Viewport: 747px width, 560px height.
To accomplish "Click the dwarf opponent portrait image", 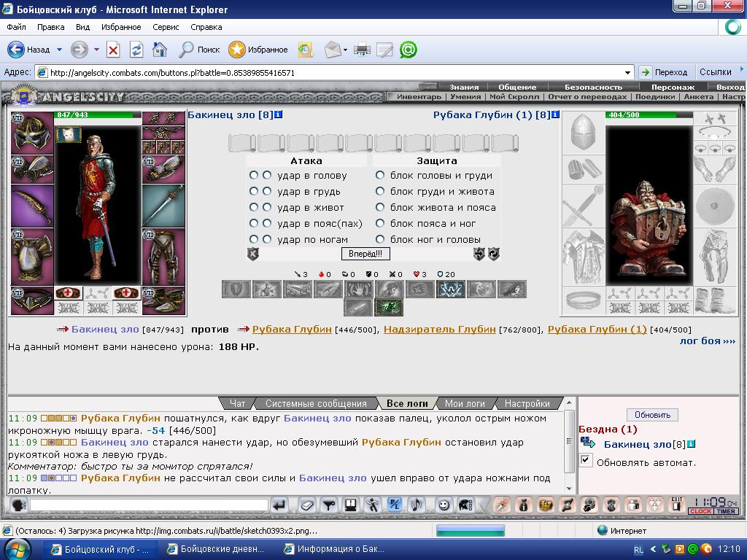I will [x=649, y=206].
